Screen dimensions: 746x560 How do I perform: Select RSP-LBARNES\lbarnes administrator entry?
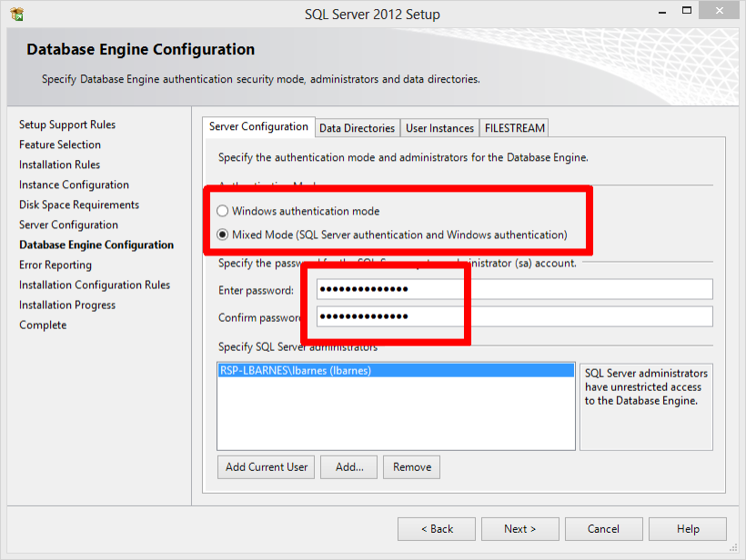coord(396,370)
